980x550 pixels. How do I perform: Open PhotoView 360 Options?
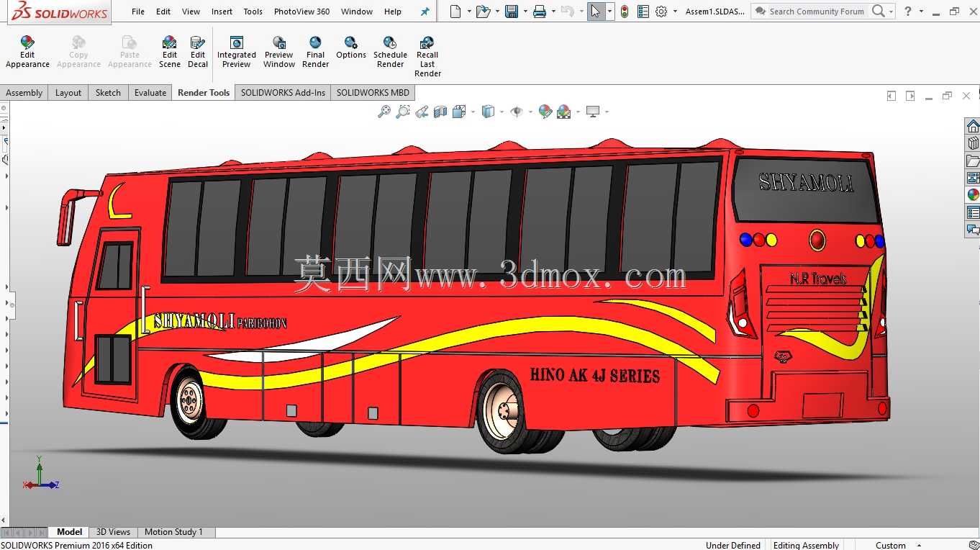(351, 48)
